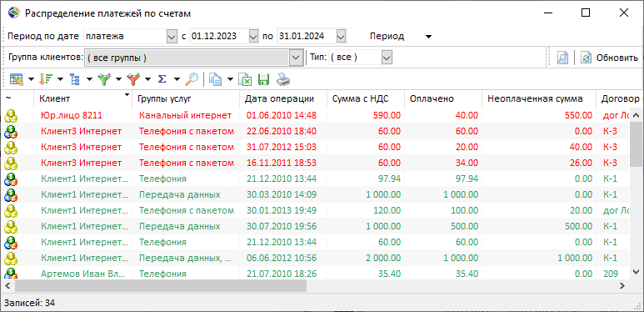Image resolution: width=644 pixels, height=312 pixels.
Task: Sort by Неоплаченная сумма column header
Action: coord(539,98)
